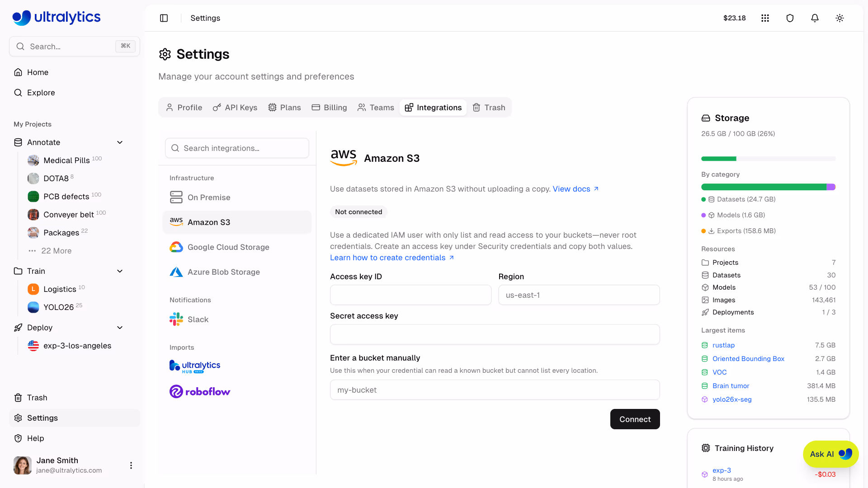Switch theme with the sun icon
The image size is (868, 488).
[x=840, y=18]
